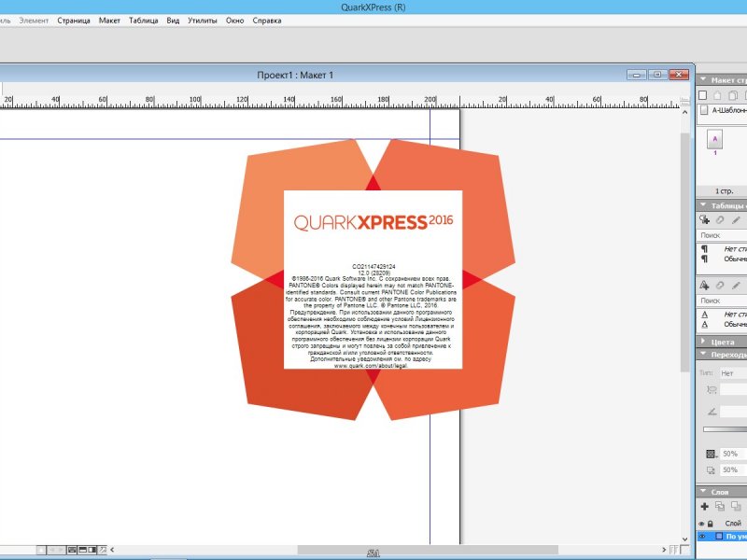Select the 'Нет стиля' character style row
The width and height of the screenshot is (747, 560).
pos(722,315)
